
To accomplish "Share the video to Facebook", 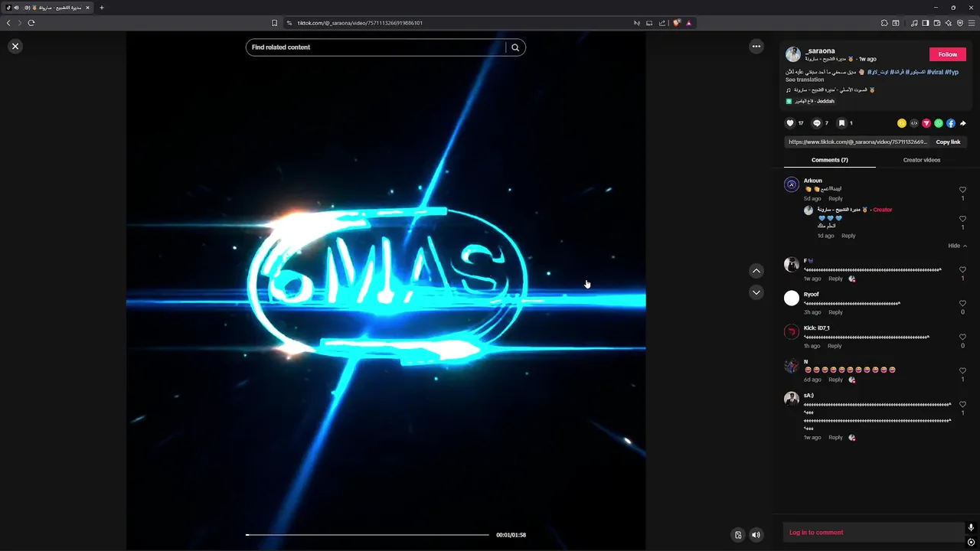I will coord(951,123).
